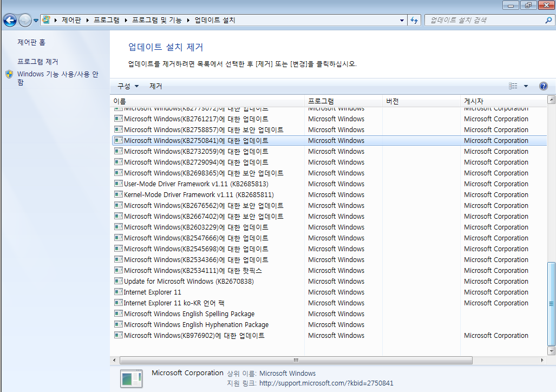Click the Forward navigation arrow button
The width and height of the screenshot is (556, 392).
pos(25,20)
